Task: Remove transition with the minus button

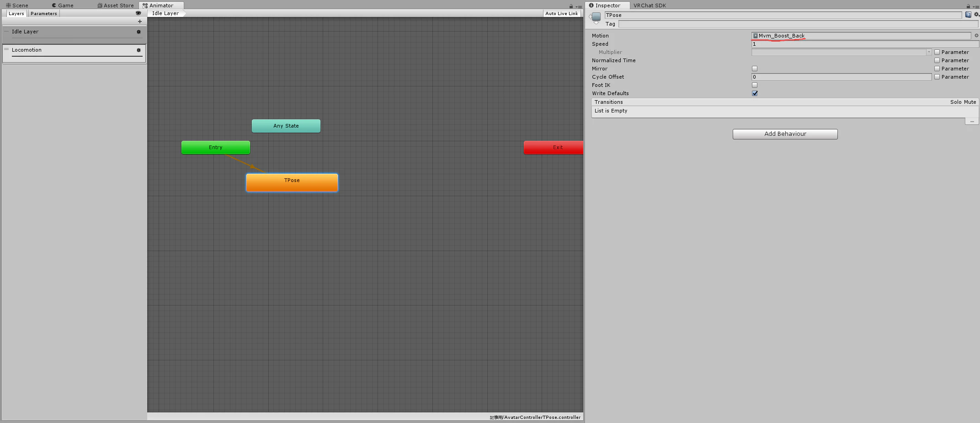Action: click(x=972, y=122)
